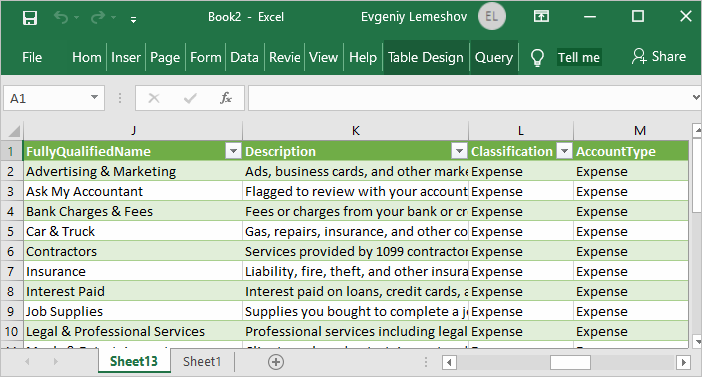Viewport: 702px width, 377px height.
Task: Open the Formulas ribbon tab
Action: point(205,57)
